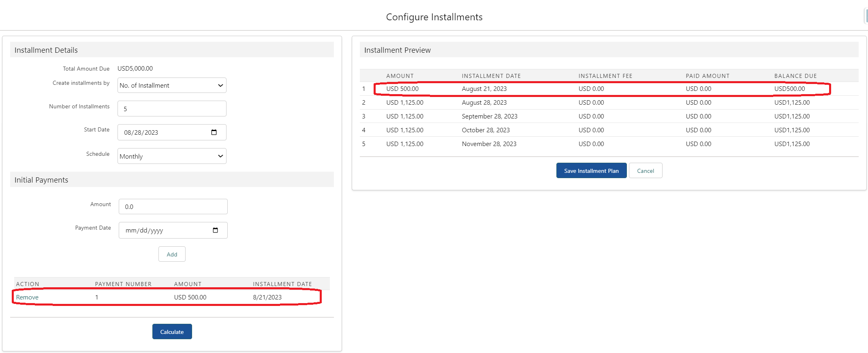The image size is (868, 353).
Task: Select the September 28, 2023 installment row
Action: (490, 116)
